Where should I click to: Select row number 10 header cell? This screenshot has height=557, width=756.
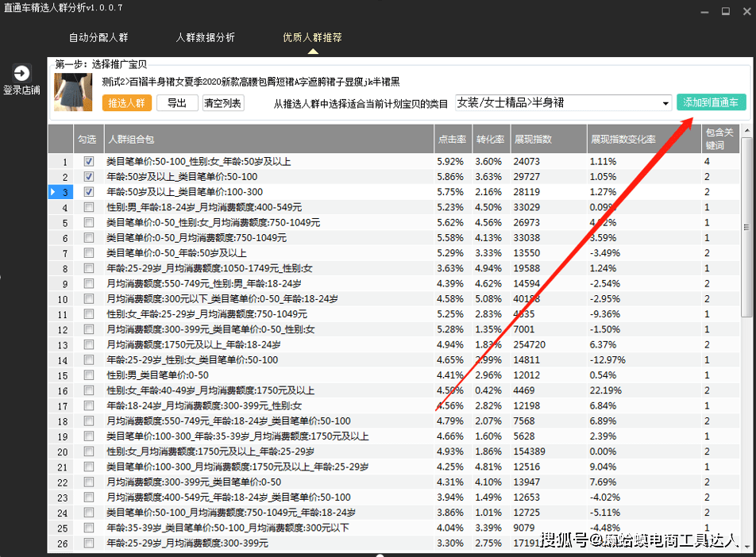coord(60,299)
